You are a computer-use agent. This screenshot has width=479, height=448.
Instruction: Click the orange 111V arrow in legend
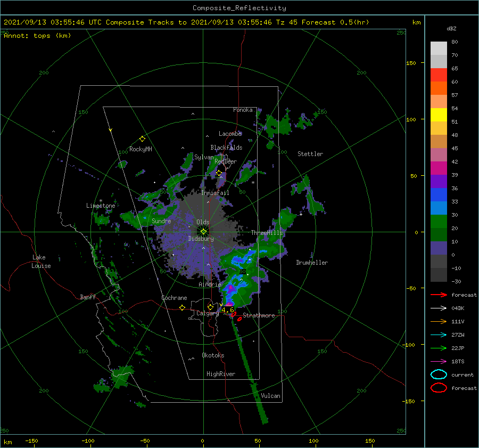[439, 321]
